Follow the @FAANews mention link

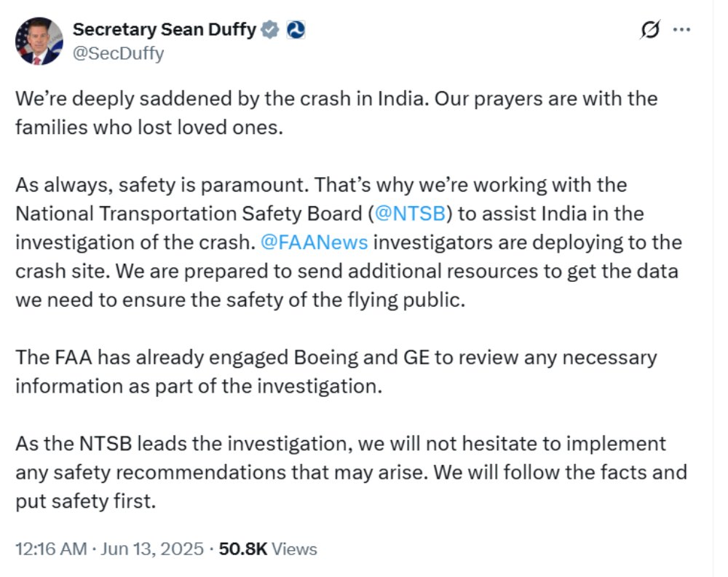pyautogui.click(x=314, y=243)
